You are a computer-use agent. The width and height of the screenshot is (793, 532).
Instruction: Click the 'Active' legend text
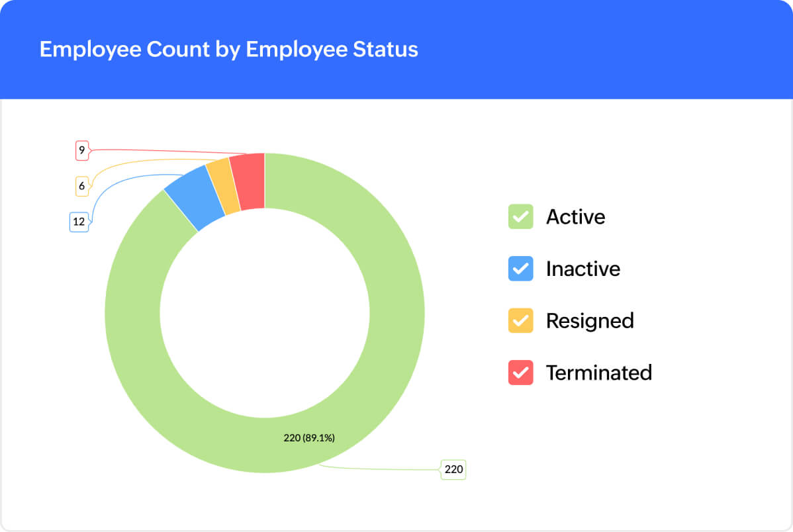click(575, 216)
